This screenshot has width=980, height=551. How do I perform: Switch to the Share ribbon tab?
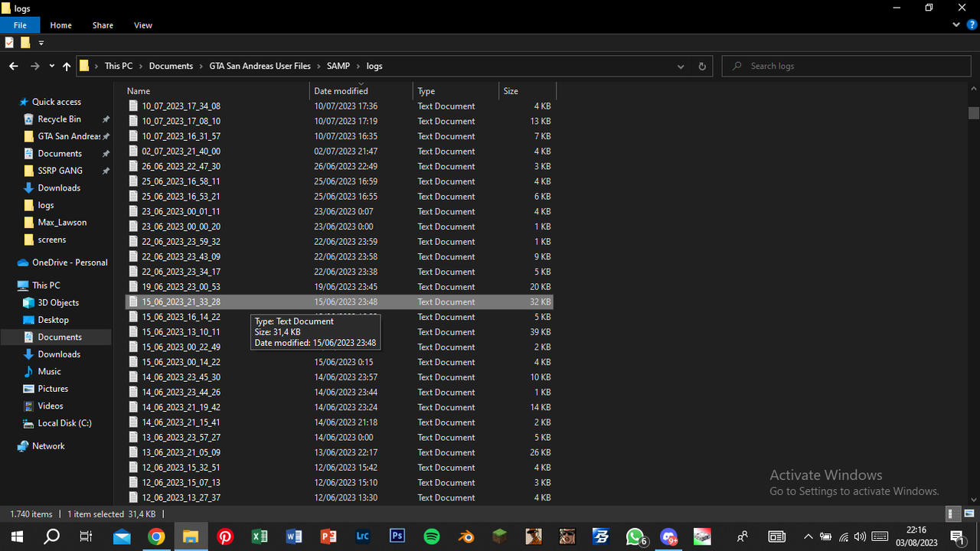[x=103, y=25]
